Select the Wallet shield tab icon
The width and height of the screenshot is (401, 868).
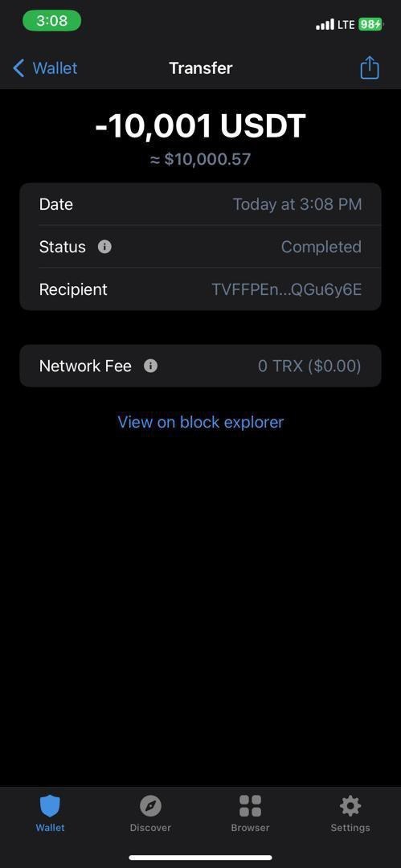(x=51, y=806)
